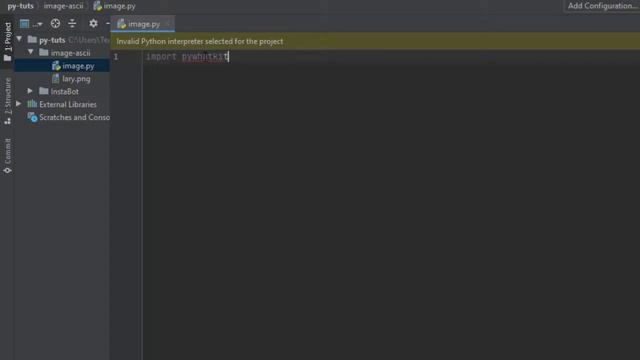Viewport: 640px width, 360px height.
Task: Click the Scratches and Consoles icon
Action: click(x=32, y=117)
